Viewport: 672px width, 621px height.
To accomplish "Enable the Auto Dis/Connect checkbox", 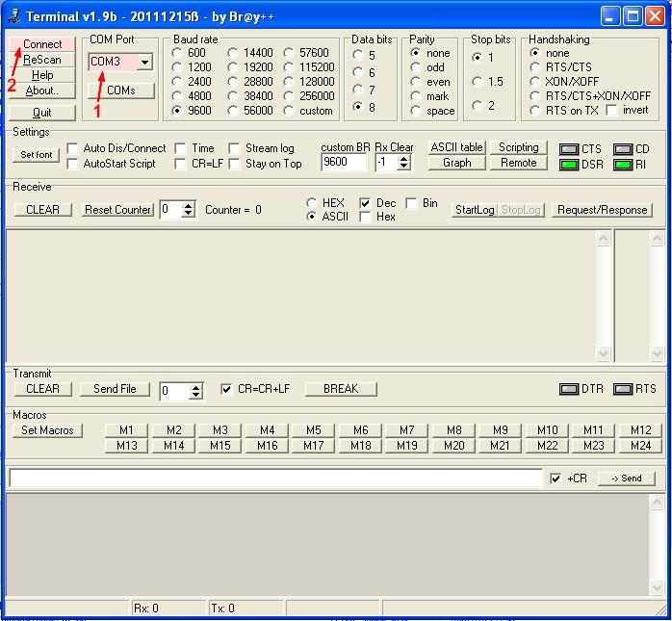I will click(x=73, y=149).
